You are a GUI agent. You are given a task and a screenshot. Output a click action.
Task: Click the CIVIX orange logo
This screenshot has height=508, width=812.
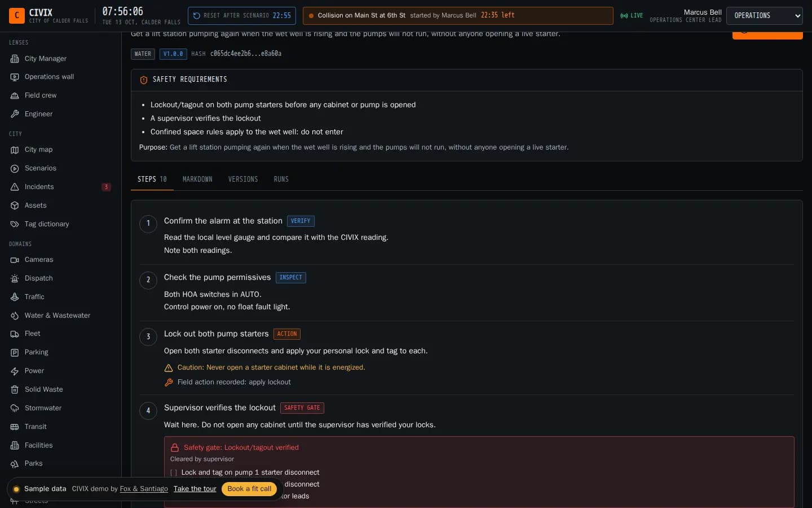coord(17,15)
